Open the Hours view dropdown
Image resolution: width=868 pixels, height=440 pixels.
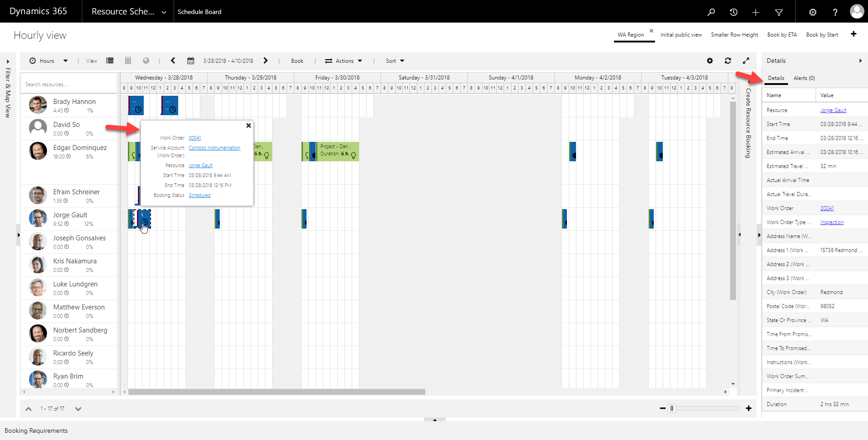(x=48, y=61)
